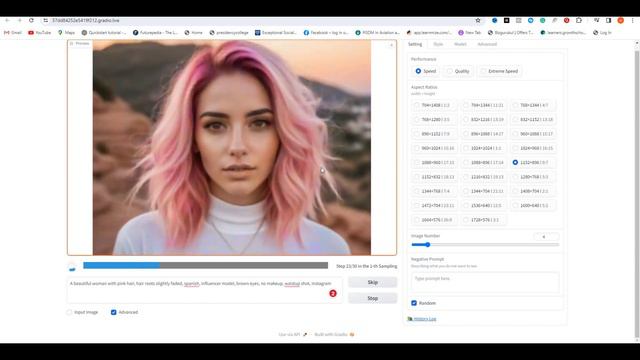This screenshot has width=640, height=360.
Task: Open the Use via API link
Action: (x=293, y=334)
